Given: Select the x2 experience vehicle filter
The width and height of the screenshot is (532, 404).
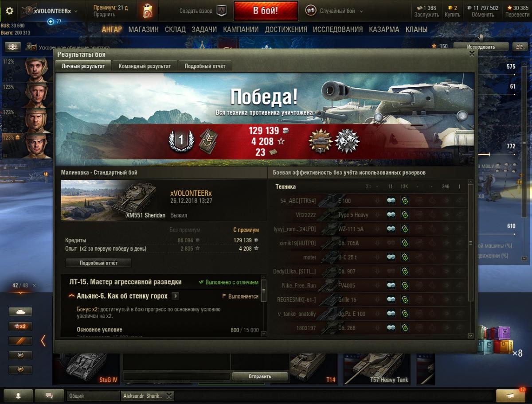Looking at the screenshot, I should 20,326.
